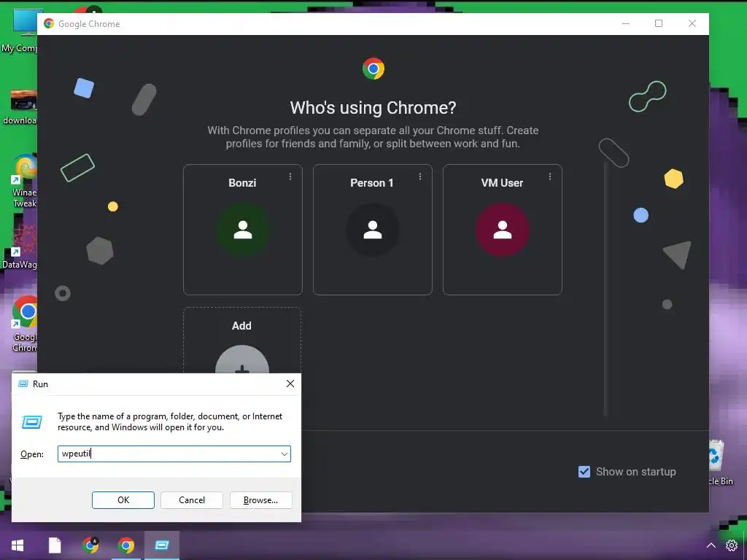
Task: Open the Recycle Bin desktop icon
Action: [719, 462]
